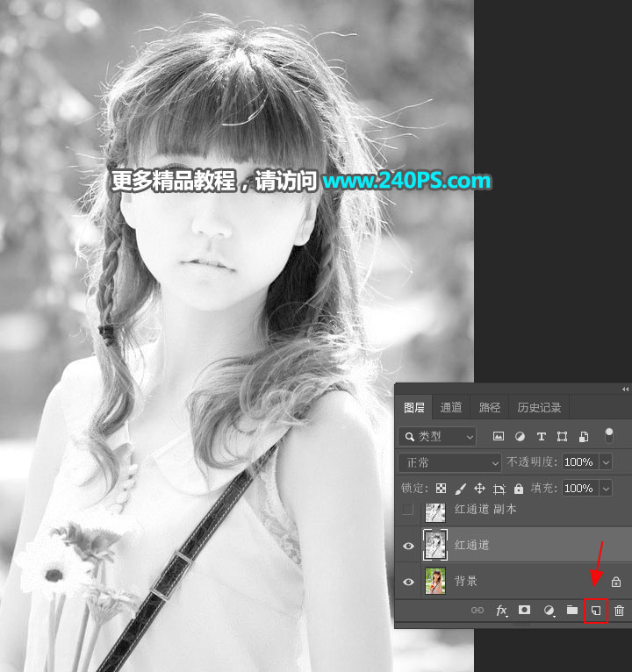Open the 路径 tab
The width and height of the screenshot is (632, 672).
coord(489,407)
